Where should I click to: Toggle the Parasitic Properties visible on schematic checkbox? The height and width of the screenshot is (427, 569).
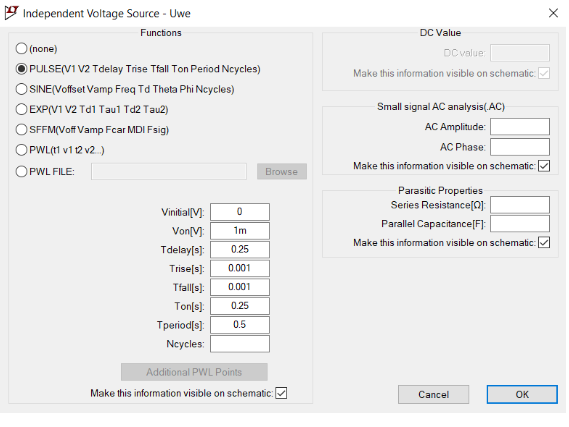pyautogui.click(x=544, y=242)
